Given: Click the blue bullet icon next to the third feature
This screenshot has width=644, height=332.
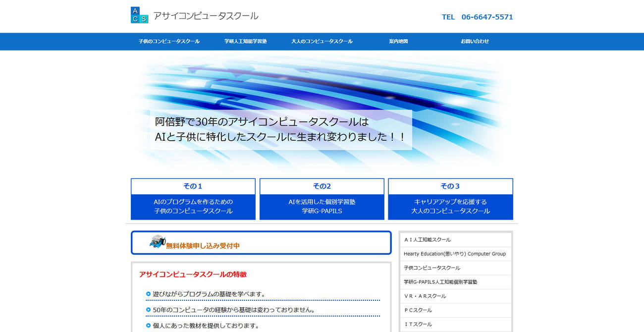Looking at the screenshot, I should 147,326.
